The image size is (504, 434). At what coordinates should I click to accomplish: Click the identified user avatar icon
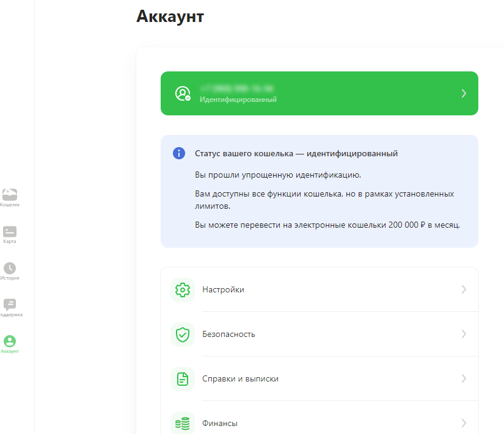pyautogui.click(x=183, y=93)
